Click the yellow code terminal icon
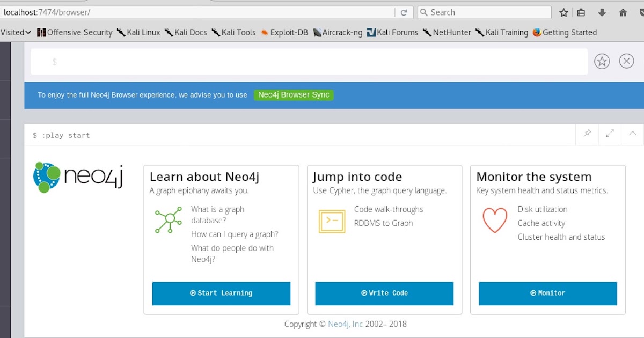 [332, 221]
